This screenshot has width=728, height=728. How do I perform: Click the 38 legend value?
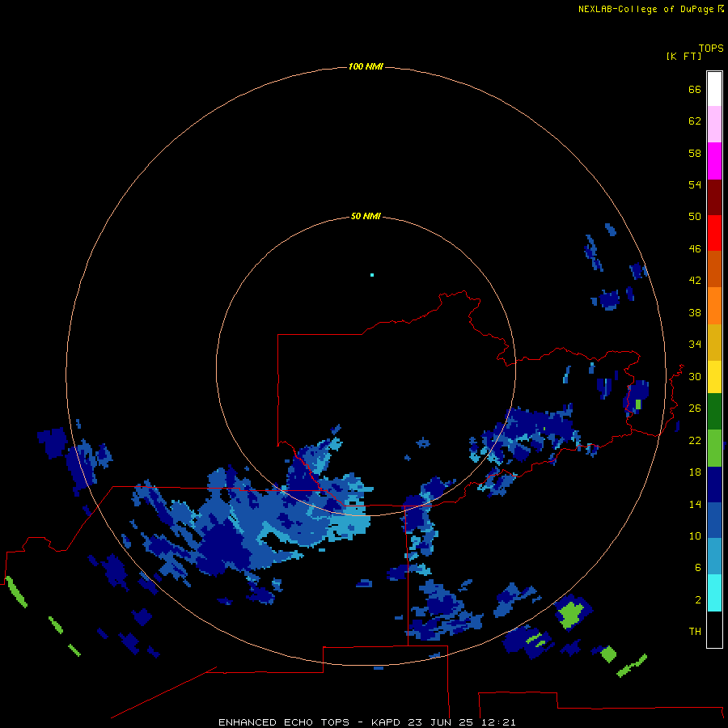click(x=695, y=313)
